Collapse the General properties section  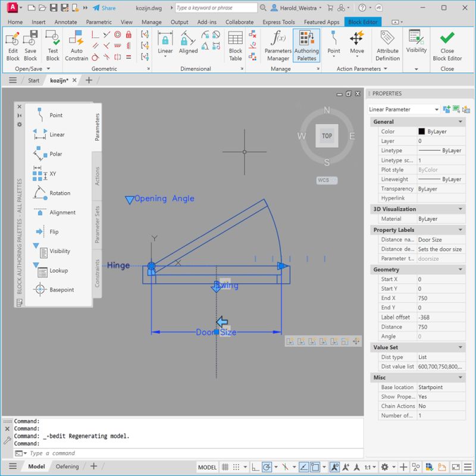[460, 122]
